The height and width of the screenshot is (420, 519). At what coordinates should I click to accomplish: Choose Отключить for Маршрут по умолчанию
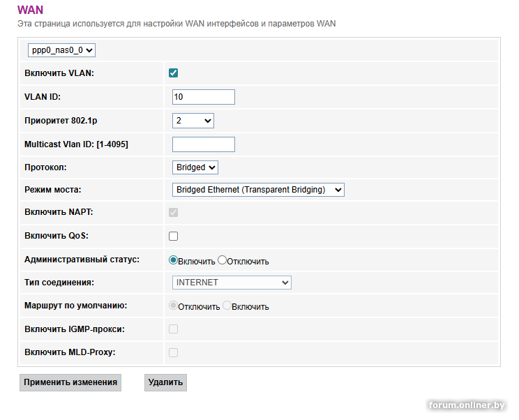pyautogui.click(x=174, y=306)
